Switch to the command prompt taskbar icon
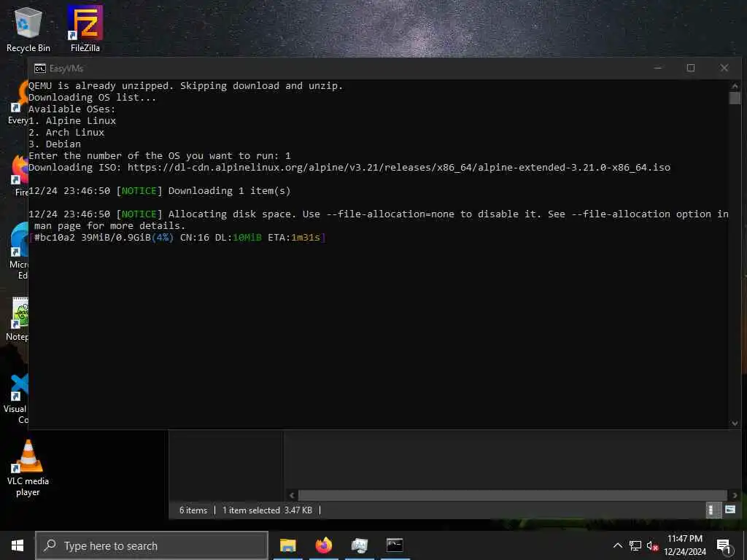Screen dimensions: 747x560 pos(395,545)
